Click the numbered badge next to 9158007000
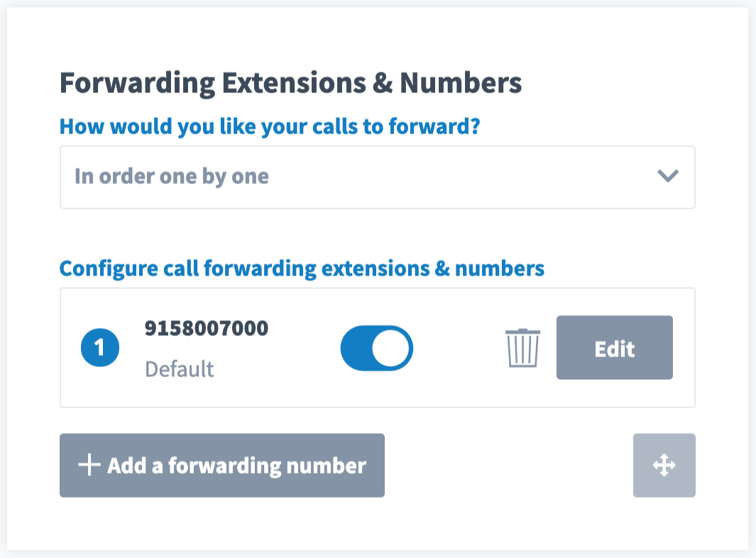Screen dimensions: 756x558 click(100, 348)
